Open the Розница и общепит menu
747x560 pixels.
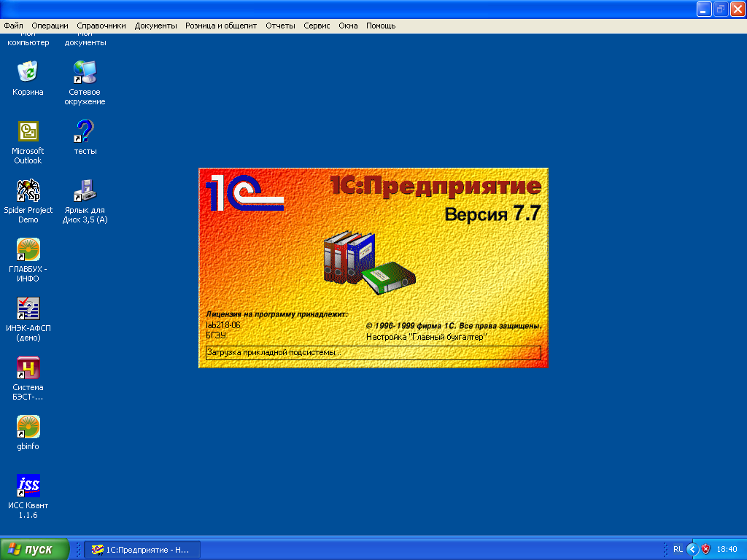click(x=221, y=26)
